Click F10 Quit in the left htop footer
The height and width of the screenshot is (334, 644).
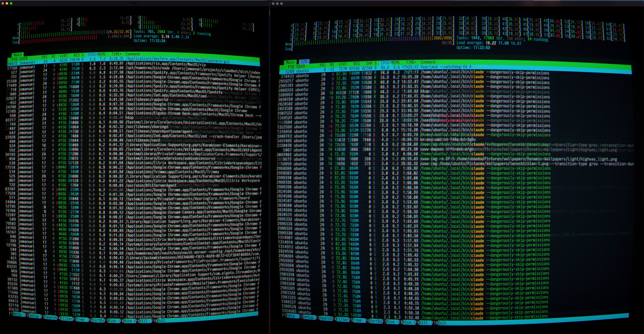point(161,321)
